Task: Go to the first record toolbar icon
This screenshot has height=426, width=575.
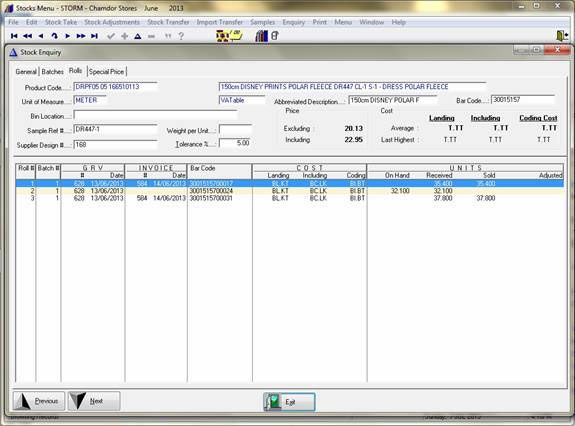Action: click(x=14, y=36)
